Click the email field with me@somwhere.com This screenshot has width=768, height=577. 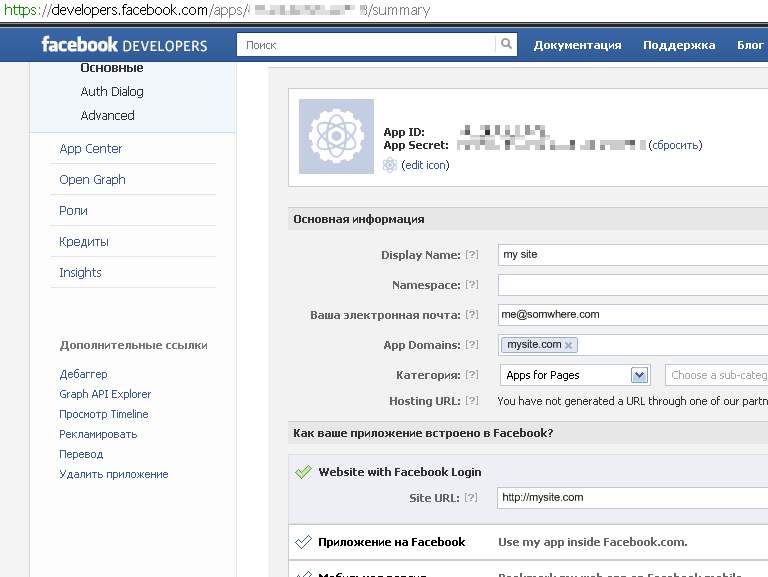[633, 315]
